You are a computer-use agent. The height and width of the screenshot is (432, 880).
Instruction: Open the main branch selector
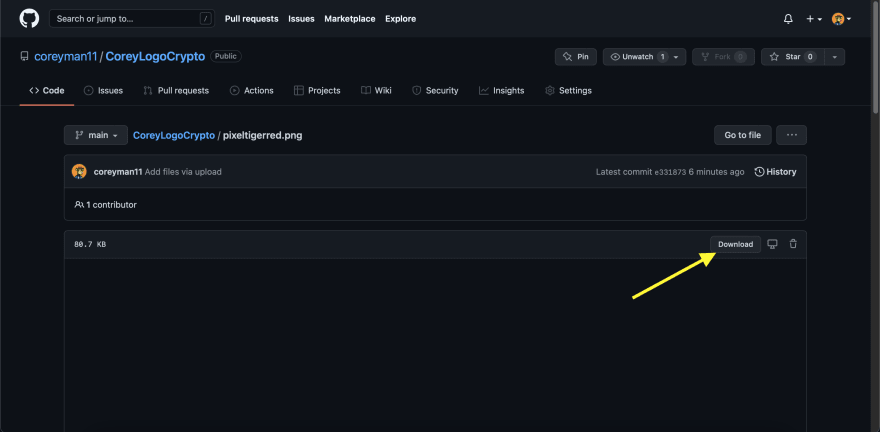pyautogui.click(x=96, y=135)
